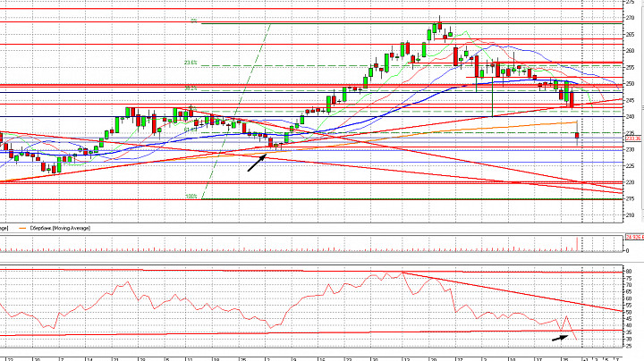Select the 100% Fibonacci level label
Screen dimensions: 644x361
[191, 197]
